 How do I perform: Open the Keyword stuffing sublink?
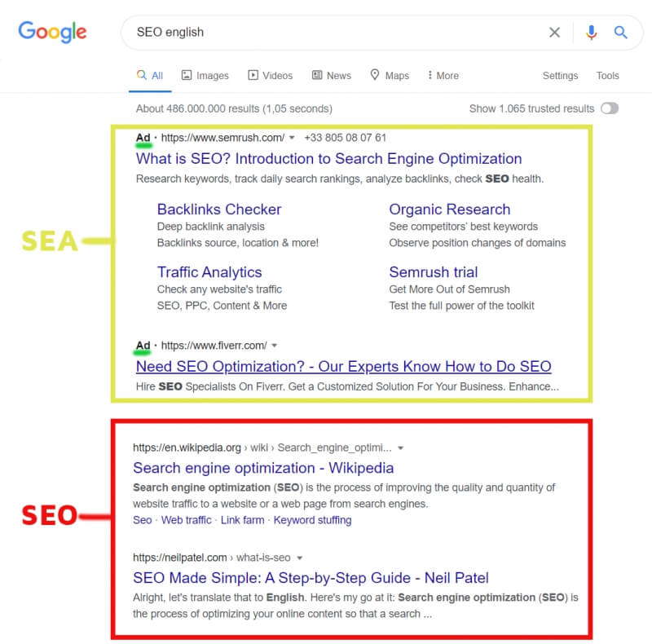[312, 520]
